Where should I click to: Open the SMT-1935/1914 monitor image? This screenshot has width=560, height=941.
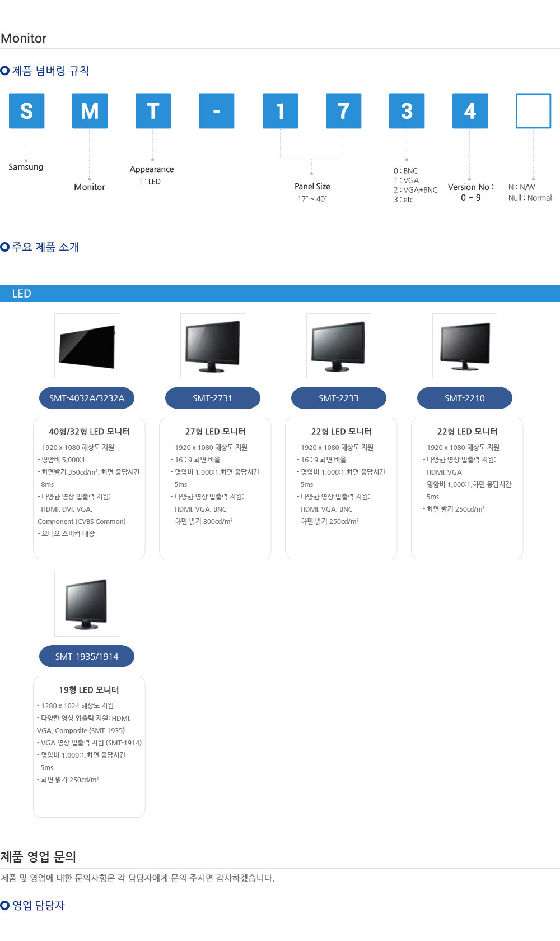[87, 604]
